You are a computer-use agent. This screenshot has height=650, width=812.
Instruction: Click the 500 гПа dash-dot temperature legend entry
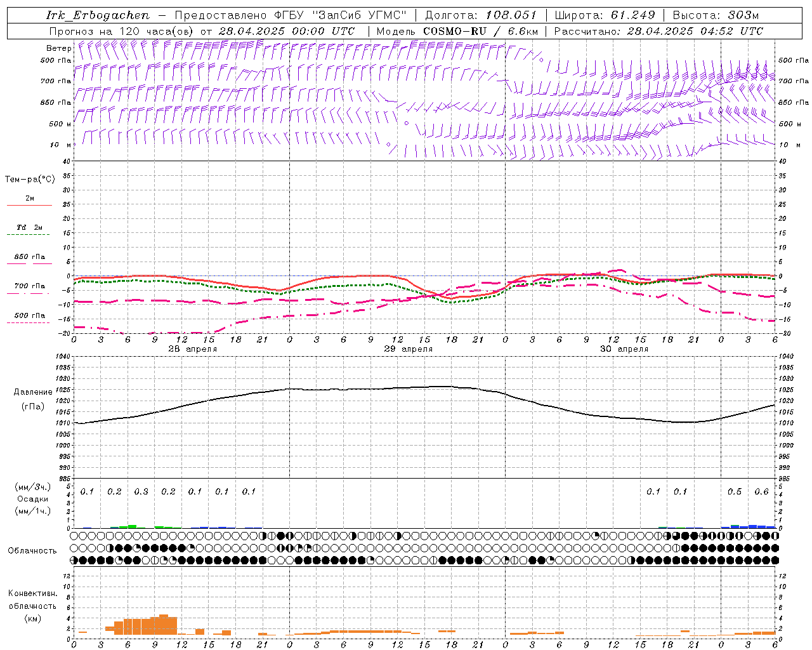pos(29,319)
